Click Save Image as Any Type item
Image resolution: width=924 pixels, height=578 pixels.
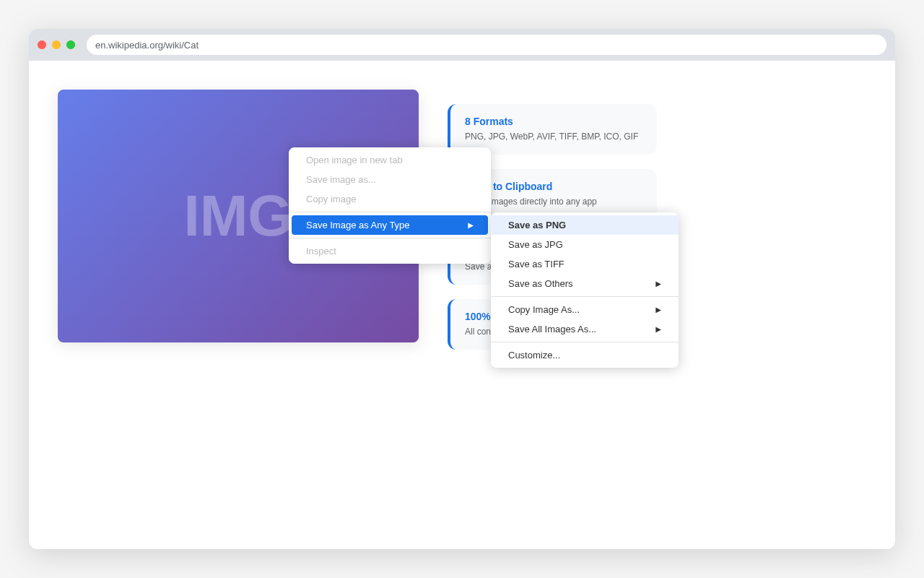(390, 225)
